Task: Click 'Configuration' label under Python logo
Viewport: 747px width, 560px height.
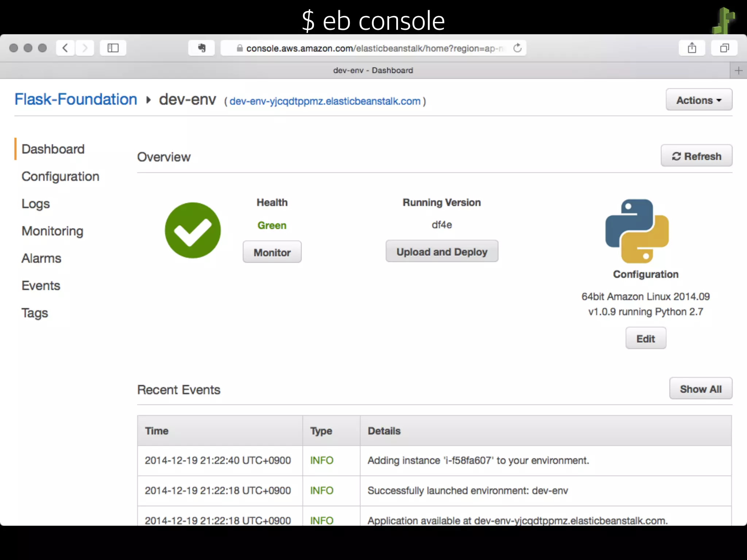Action: (x=646, y=274)
